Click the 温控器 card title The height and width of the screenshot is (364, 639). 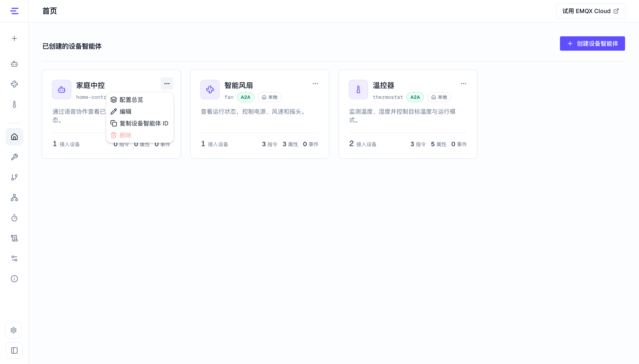click(x=384, y=86)
